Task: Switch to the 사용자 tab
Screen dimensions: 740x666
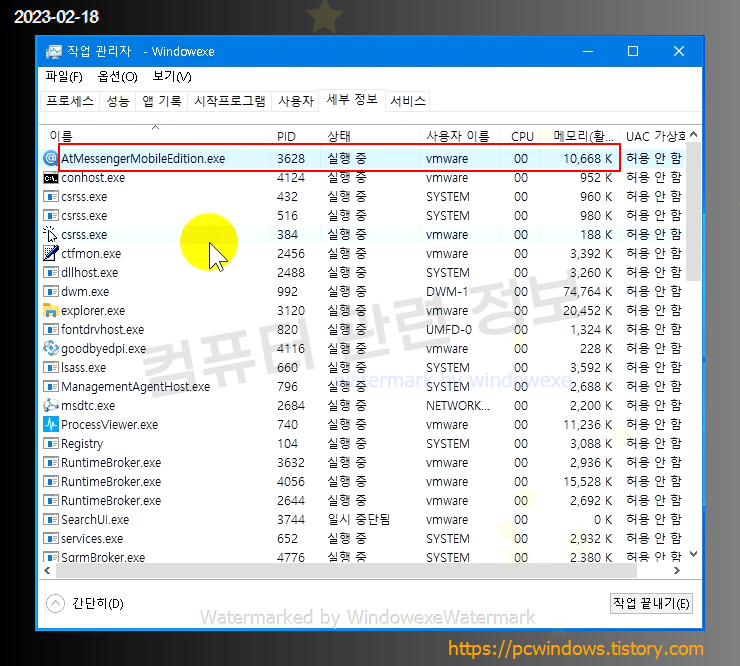Action: (296, 101)
